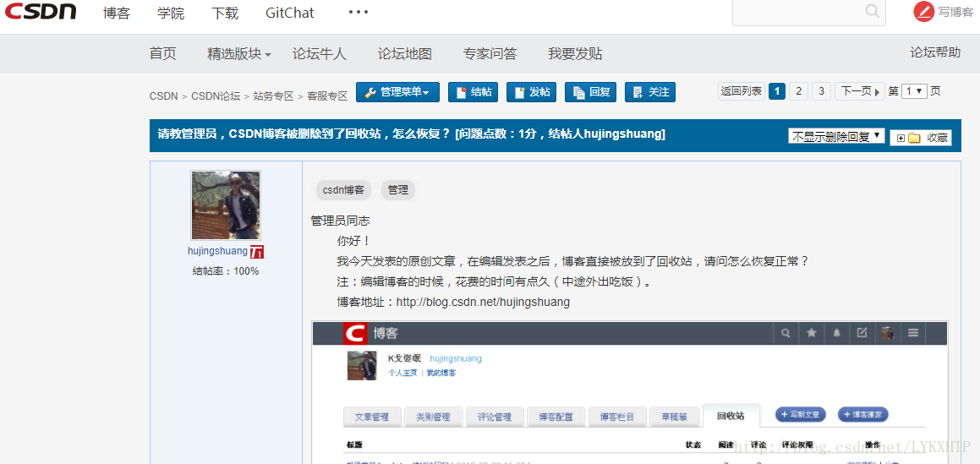Click the CSDN logo

[41, 11]
